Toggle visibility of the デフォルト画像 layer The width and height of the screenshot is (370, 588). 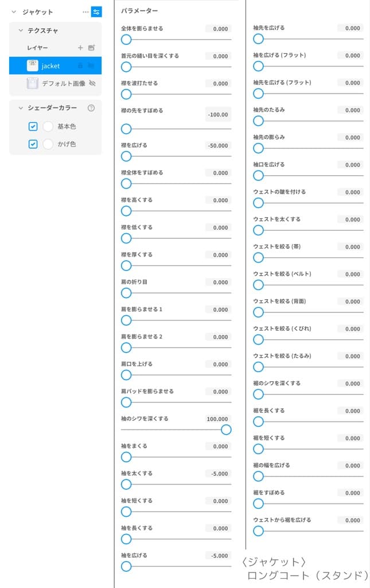click(x=92, y=83)
